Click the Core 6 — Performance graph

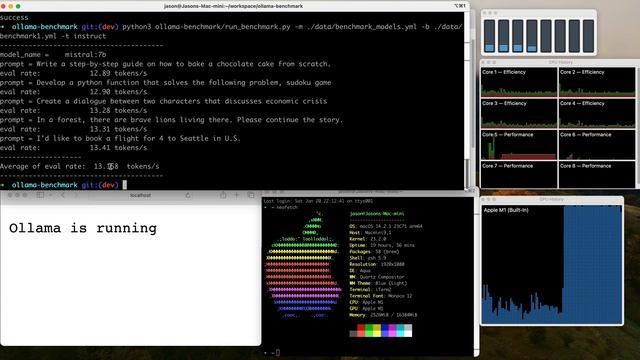coord(597,145)
